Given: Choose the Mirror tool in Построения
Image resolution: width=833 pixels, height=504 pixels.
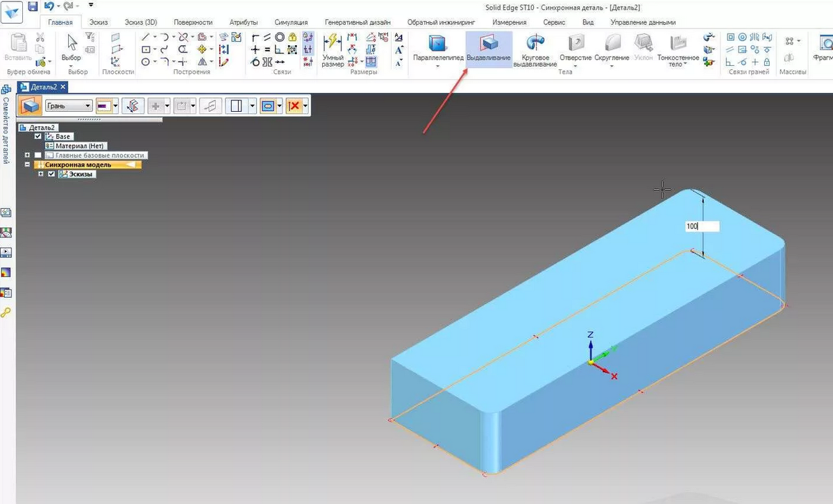Looking at the screenshot, I should click(x=203, y=62).
